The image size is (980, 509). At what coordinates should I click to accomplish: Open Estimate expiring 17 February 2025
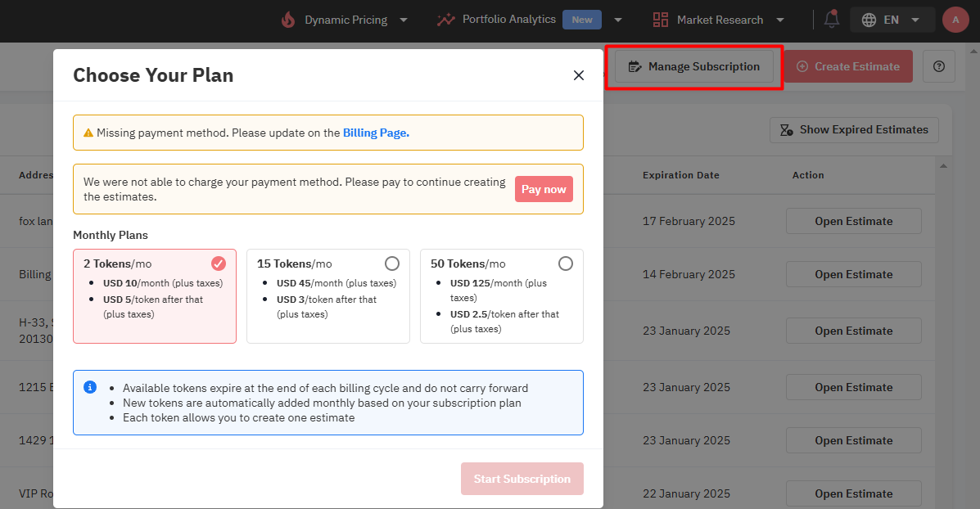pos(853,221)
